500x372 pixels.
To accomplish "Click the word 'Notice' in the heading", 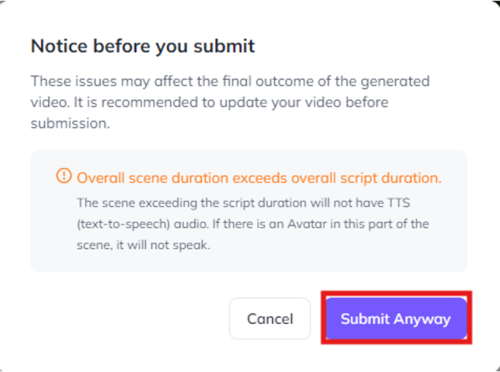I will click(x=59, y=46).
